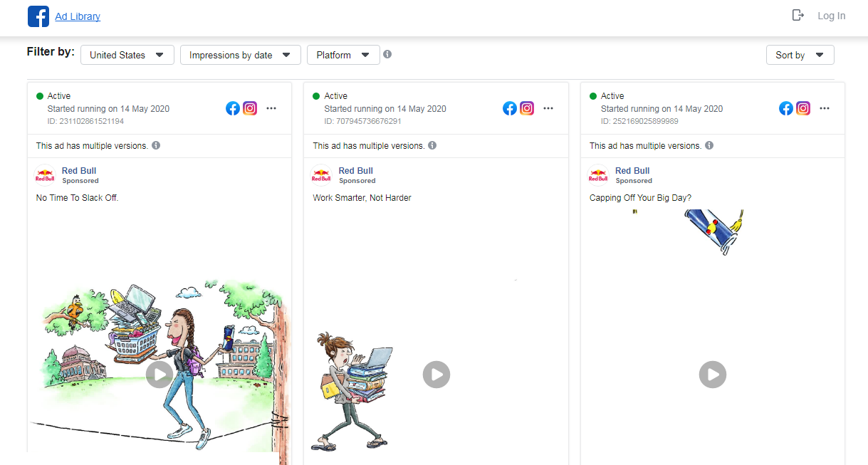Open the Ad Library link

coord(78,16)
